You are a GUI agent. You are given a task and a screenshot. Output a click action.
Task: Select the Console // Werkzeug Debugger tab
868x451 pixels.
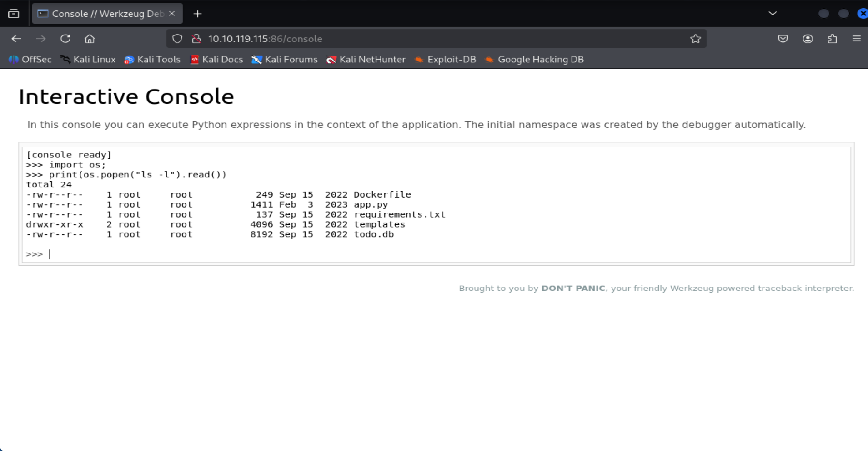[x=102, y=14]
